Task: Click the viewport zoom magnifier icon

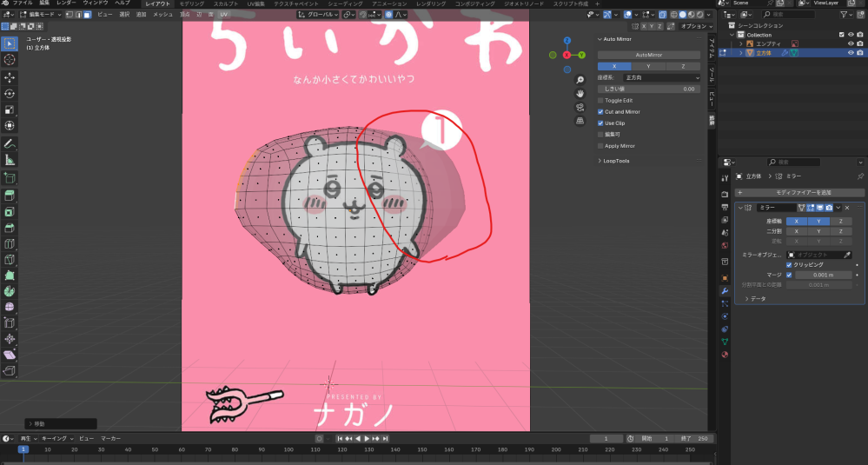Action: coord(580,80)
